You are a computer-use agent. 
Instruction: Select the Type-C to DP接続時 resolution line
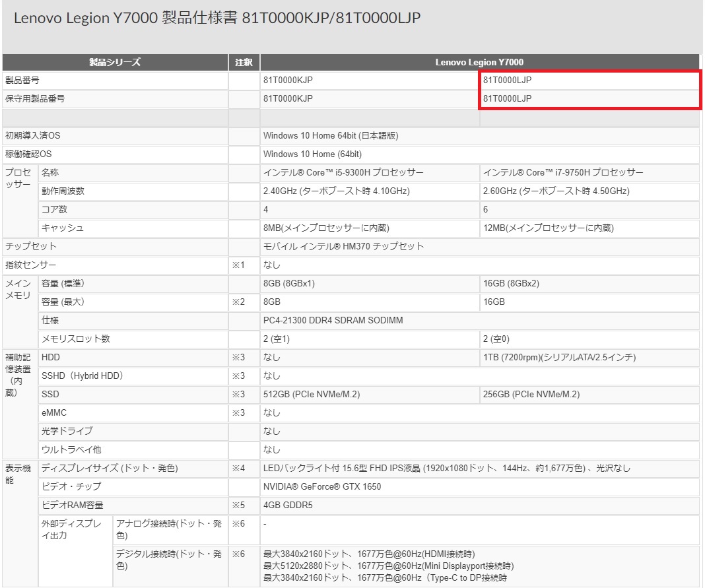386,577
